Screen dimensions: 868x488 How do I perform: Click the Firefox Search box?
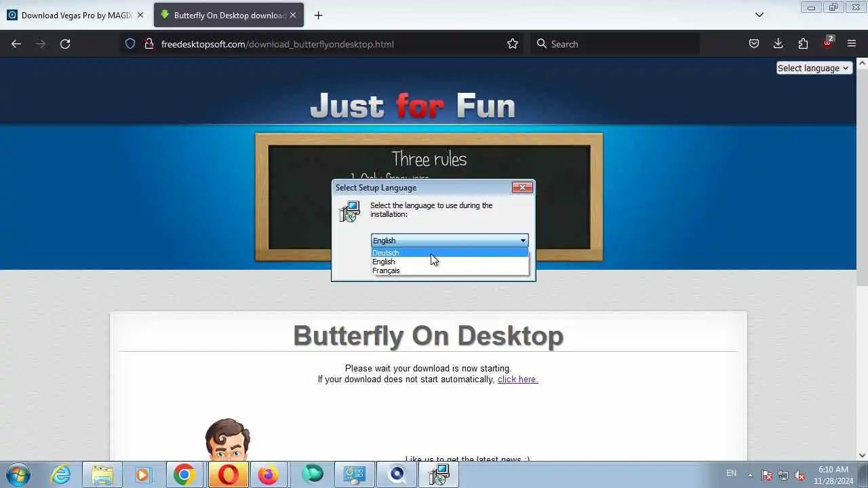tap(614, 44)
